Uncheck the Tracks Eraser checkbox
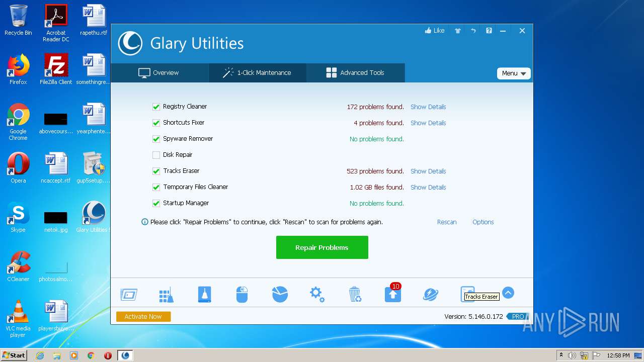Image resolution: width=644 pixels, height=362 pixels. point(156,171)
